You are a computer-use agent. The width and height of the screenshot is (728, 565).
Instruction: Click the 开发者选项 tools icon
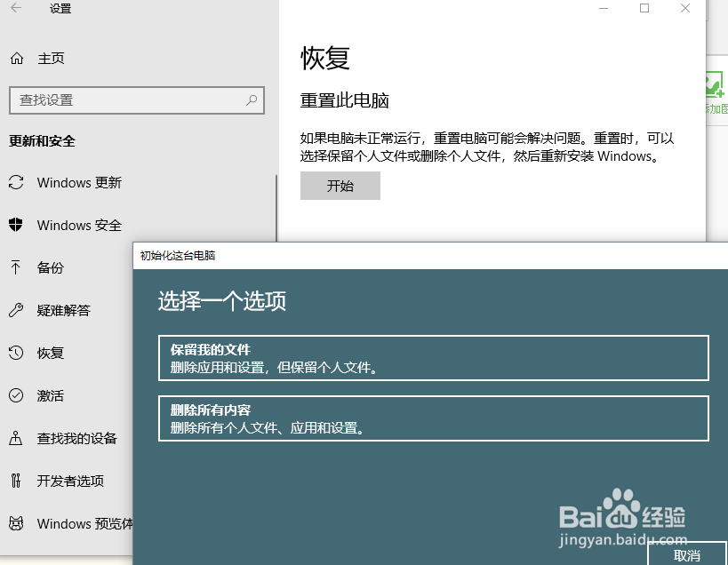point(16,481)
